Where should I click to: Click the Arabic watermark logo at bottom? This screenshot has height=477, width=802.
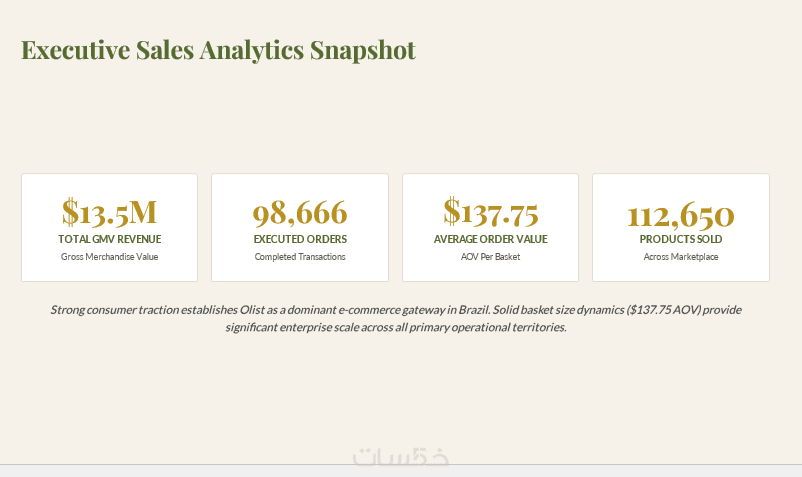coord(401,457)
